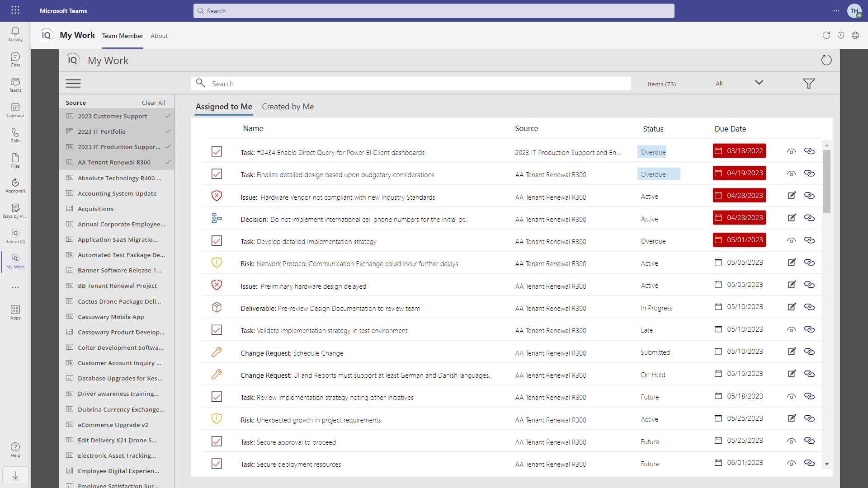Open the TH profile avatar

(x=854, y=11)
